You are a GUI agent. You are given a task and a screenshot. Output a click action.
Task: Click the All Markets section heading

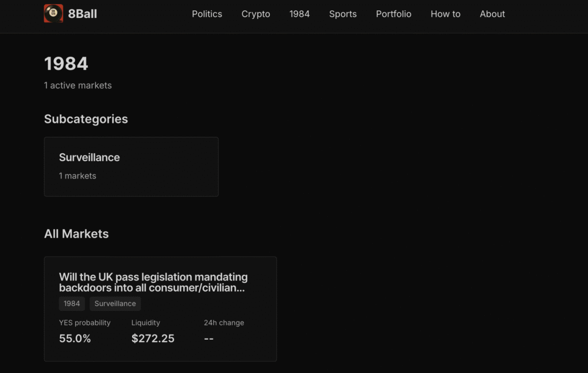tap(76, 234)
